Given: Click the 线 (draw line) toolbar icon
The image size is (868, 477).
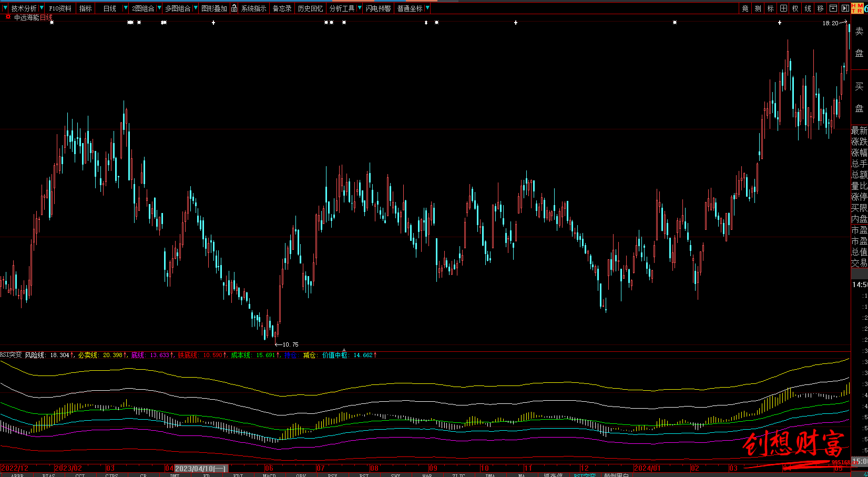Looking at the screenshot, I should 808,8.
